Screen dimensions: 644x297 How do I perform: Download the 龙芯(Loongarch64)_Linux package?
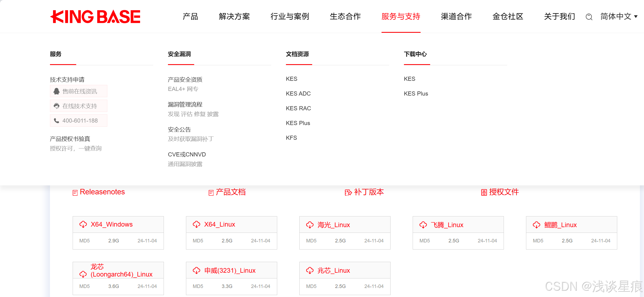click(122, 271)
